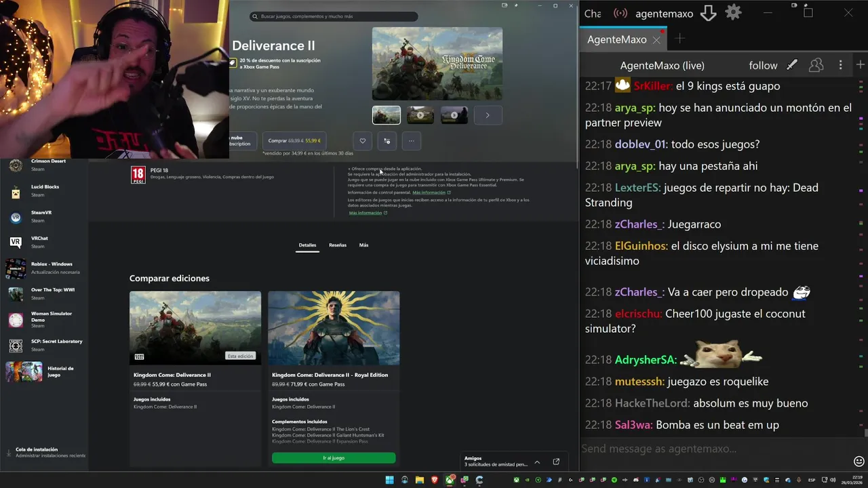Play the second video thumbnail
This screenshot has height=488, width=868.
coord(420,115)
